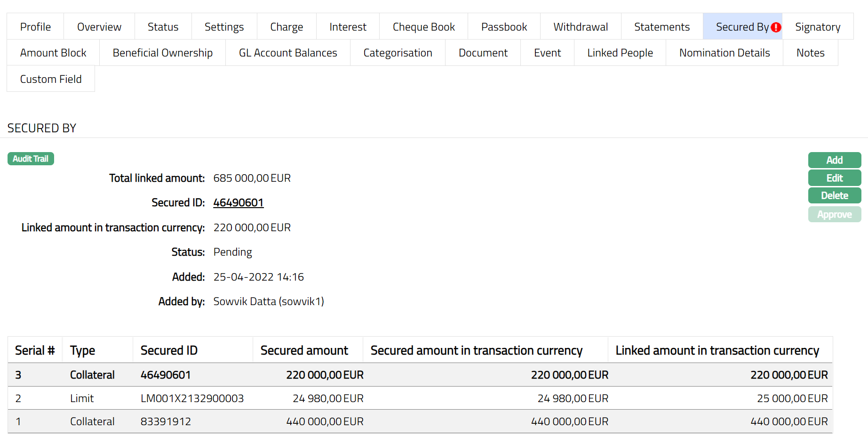
Task: Switch to Nomination Details tab
Action: [724, 53]
